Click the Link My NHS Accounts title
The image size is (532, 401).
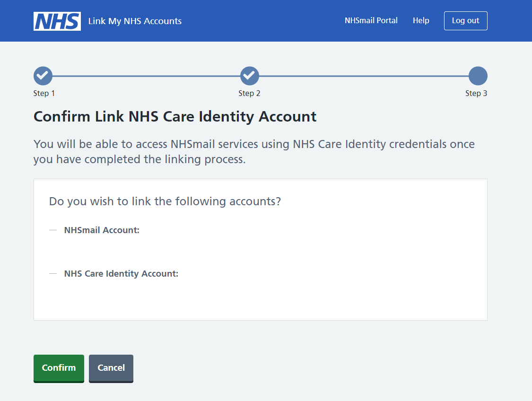135,21
